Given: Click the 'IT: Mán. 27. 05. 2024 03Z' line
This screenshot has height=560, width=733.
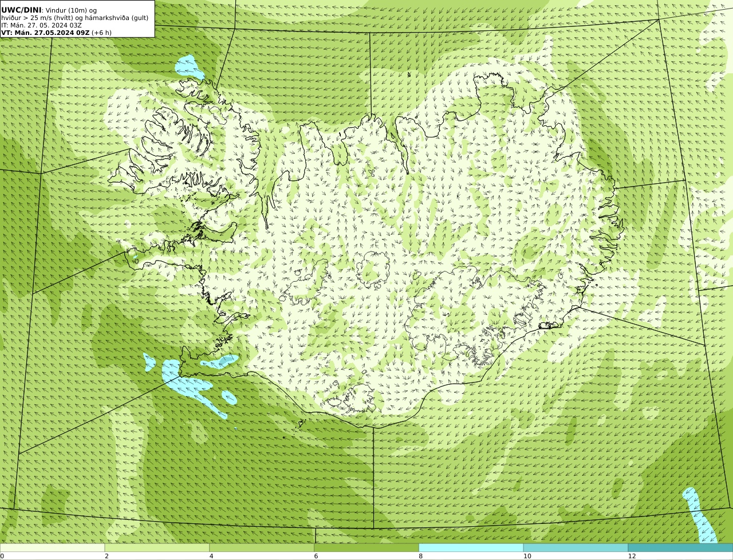Looking at the screenshot, I should pyautogui.click(x=41, y=25).
